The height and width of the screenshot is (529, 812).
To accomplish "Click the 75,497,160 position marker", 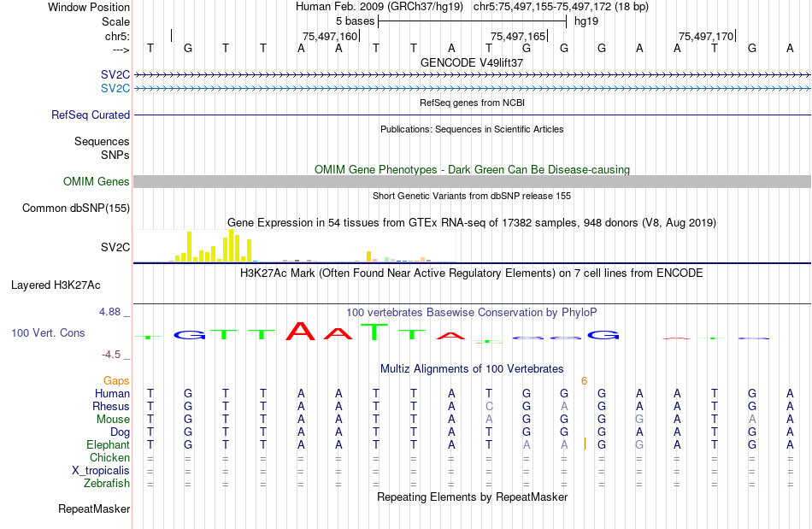I will (332, 36).
